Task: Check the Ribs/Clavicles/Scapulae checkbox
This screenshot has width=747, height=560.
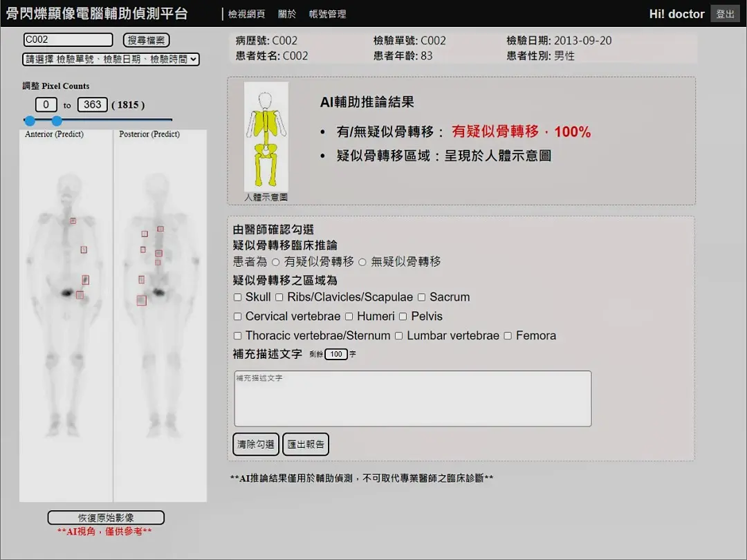Action: tap(279, 297)
